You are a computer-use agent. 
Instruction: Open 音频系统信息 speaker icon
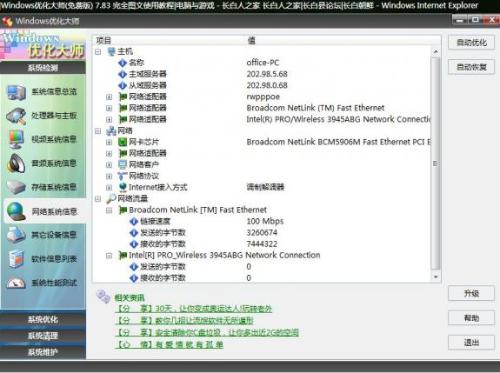(x=16, y=163)
